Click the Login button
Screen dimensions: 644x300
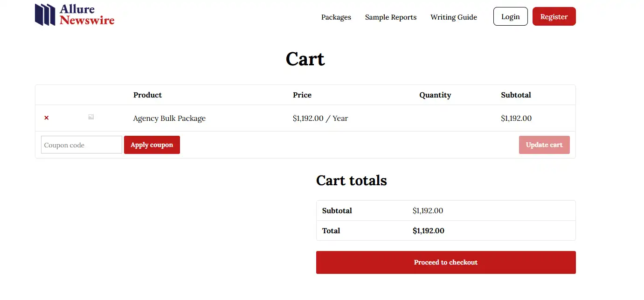[511, 16]
